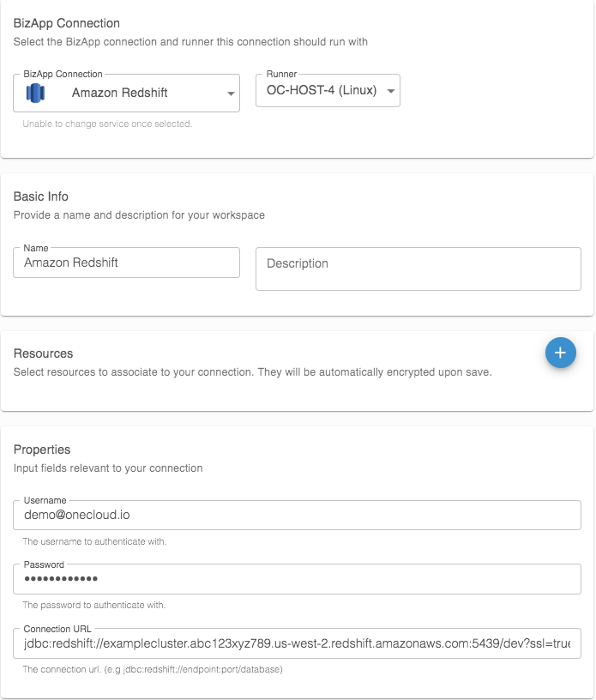Select the Password input field
The image size is (596, 700).
point(297,579)
